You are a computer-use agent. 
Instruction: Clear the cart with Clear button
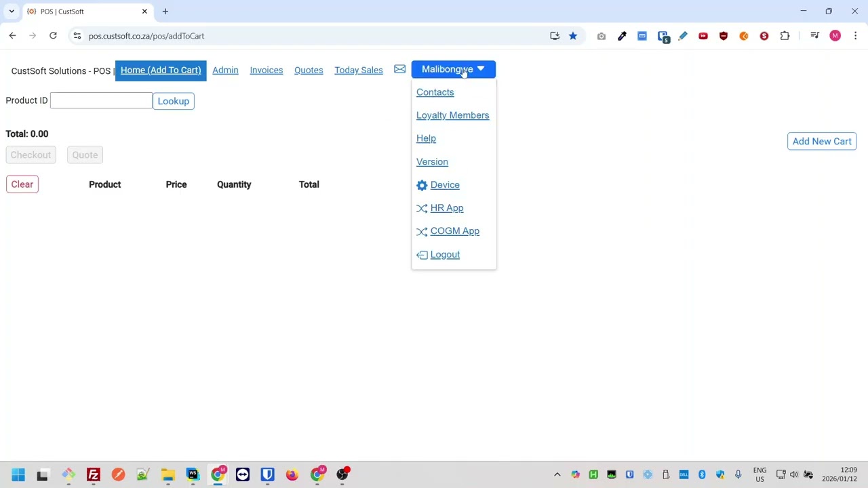(22, 184)
